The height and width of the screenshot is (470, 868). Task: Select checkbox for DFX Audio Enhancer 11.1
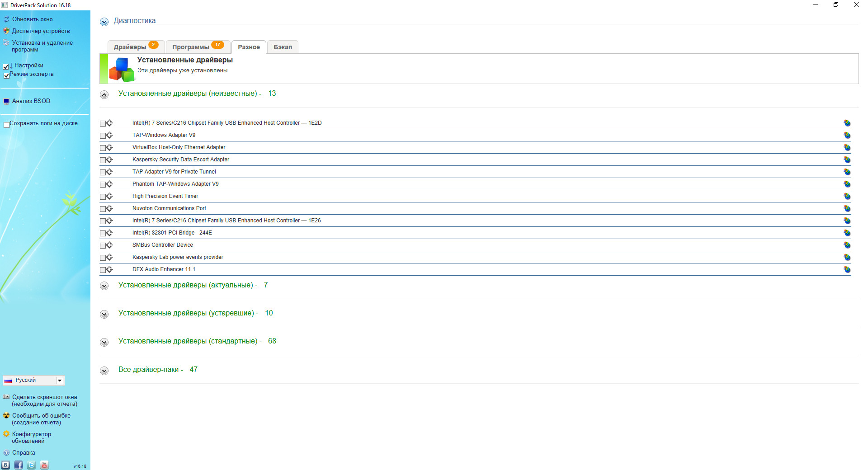click(x=103, y=270)
